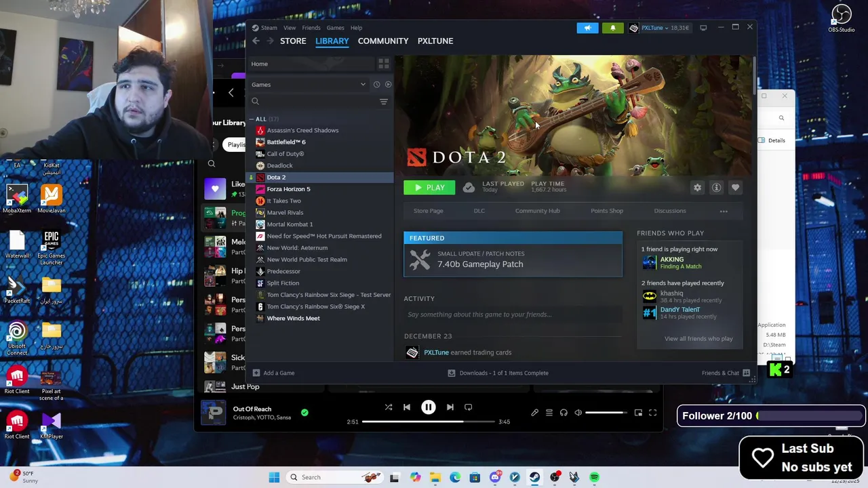Open the View menu
Image resolution: width=868 pixels, height=488 pixels.
pos(290,28)
